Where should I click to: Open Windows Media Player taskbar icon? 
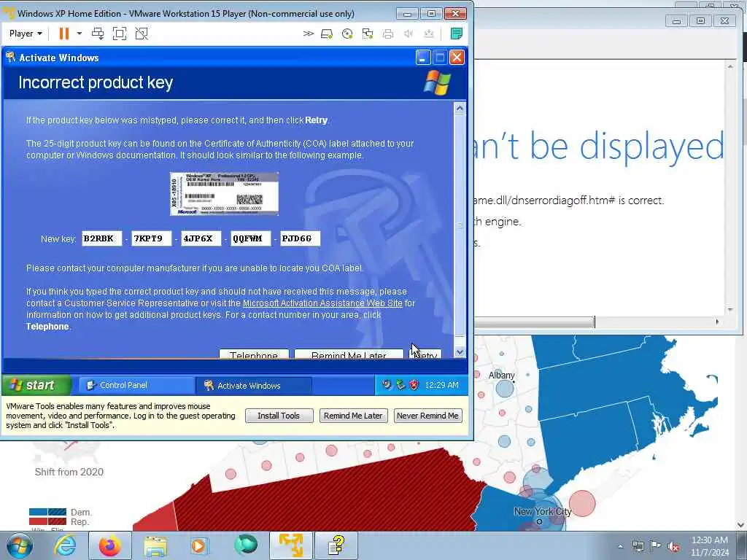coord(200,545)
